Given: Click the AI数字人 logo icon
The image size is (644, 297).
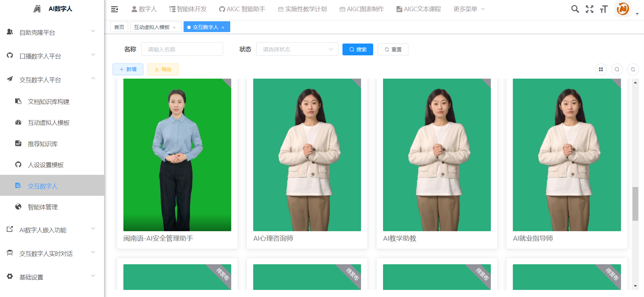Looking at the screenshot, I should (x=37, y=9).
